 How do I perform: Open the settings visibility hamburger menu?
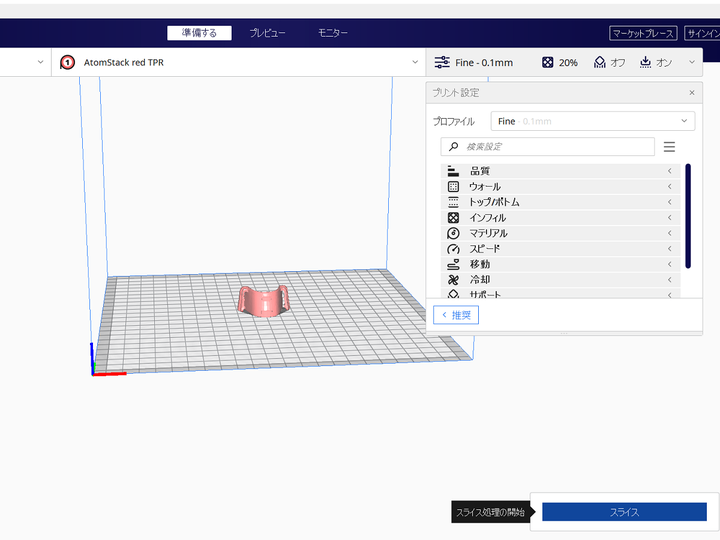(x=669, y=147)
